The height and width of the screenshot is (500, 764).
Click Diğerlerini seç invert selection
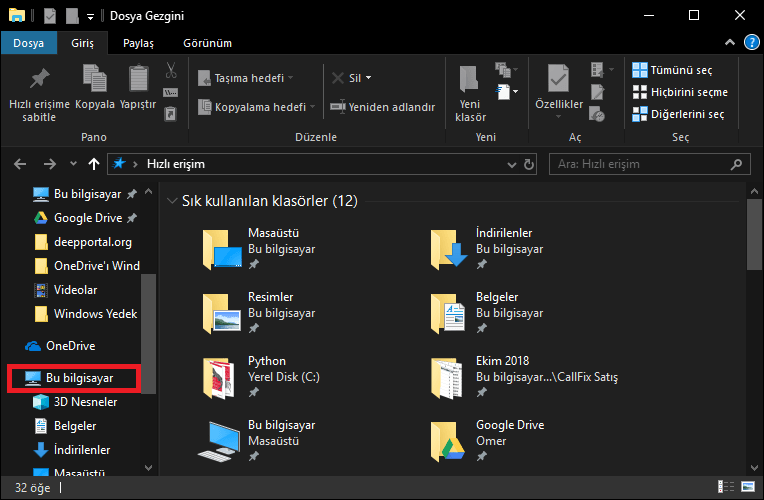[678, 114]
